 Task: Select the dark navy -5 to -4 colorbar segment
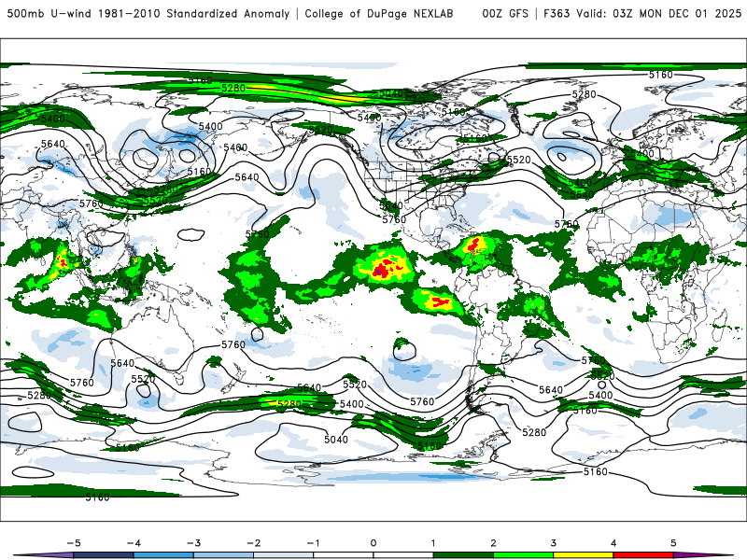(x=104, y=555)
